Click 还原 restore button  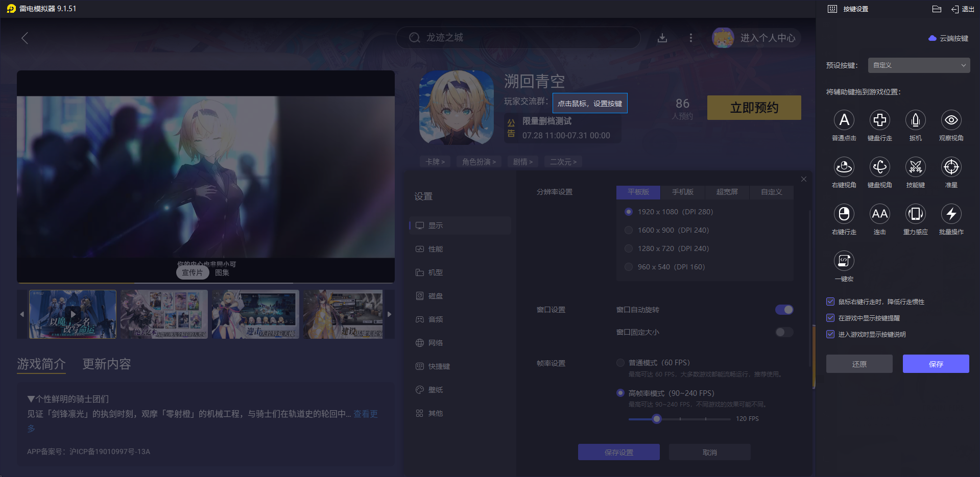[859, 364]
